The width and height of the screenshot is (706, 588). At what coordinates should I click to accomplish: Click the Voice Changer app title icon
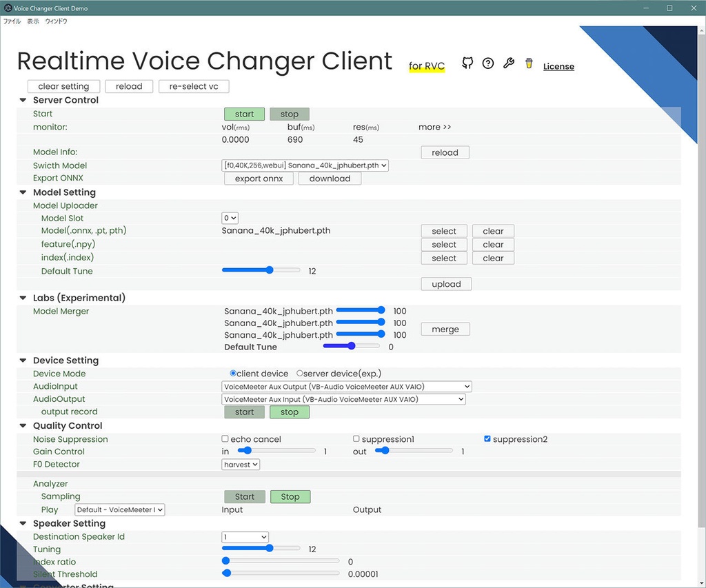click(8, 8)
